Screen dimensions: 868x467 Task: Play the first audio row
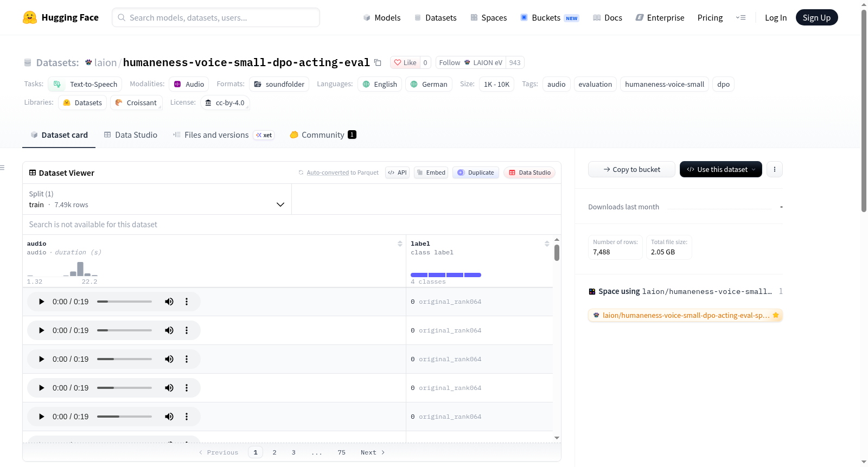point(41,302)
